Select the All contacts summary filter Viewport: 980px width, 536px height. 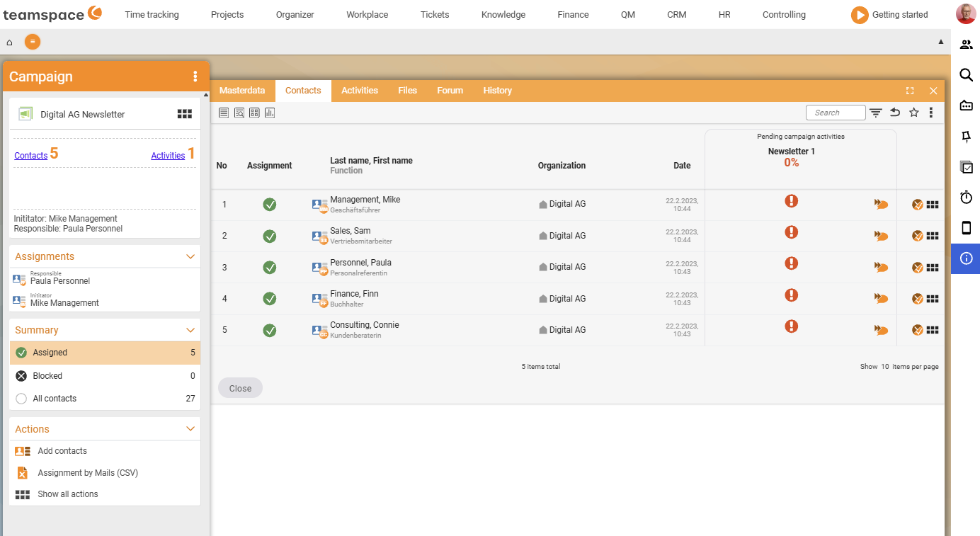[x=105, y=399]
